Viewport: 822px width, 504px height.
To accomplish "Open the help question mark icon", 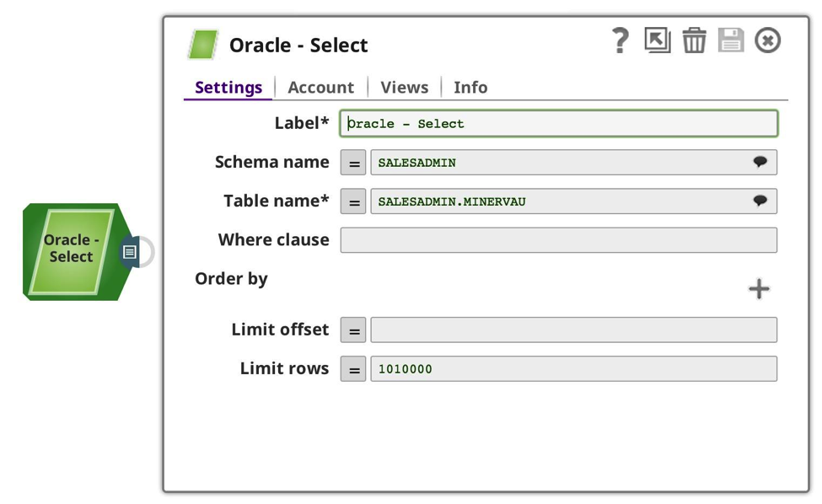I will 621,40.
